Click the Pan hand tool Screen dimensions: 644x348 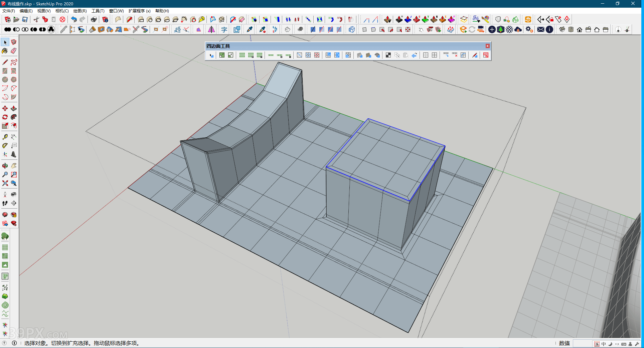point(14,166)
